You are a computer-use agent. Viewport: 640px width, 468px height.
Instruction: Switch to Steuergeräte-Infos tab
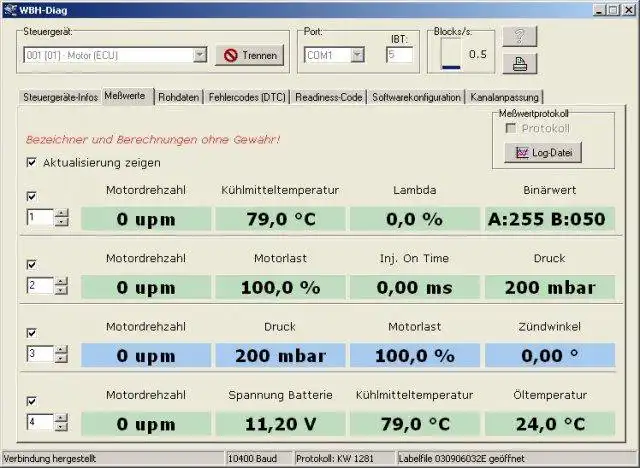pyautogui.click(x=60, y=98)
